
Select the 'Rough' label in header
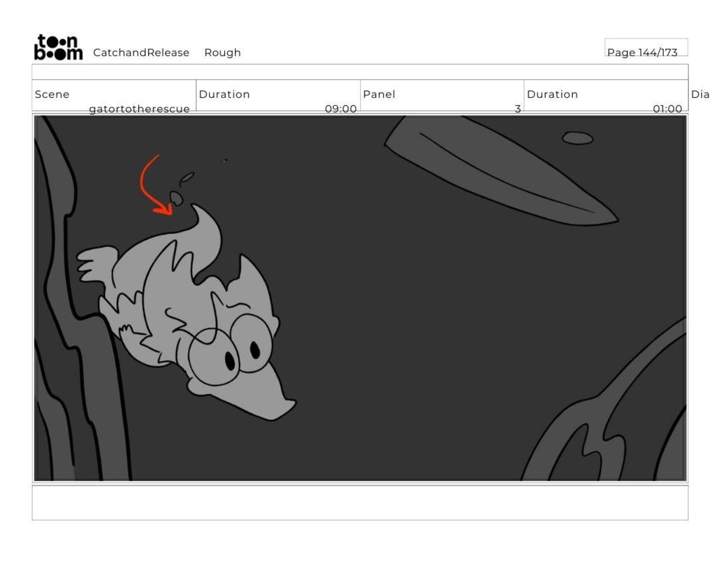(x=222, y=52)
